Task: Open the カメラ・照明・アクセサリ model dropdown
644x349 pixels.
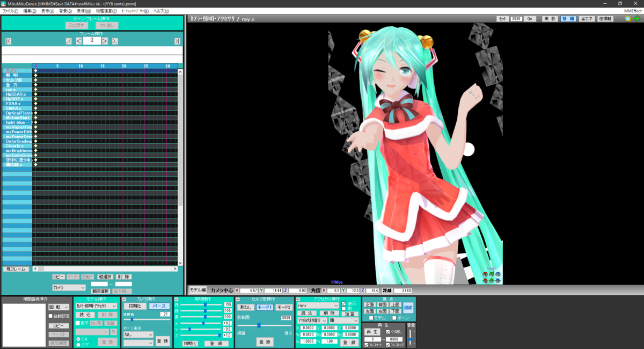Action: coord(96,306)
